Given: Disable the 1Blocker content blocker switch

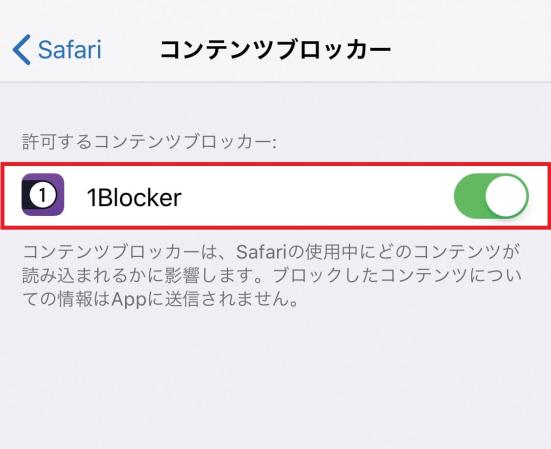Looking at the screenshot, I should 491,196.
